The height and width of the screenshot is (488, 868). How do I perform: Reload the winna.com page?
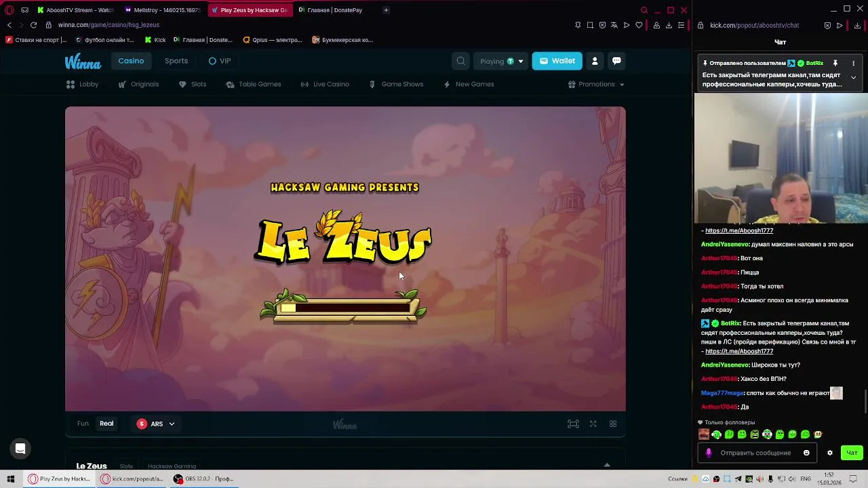(x=33, y=25)
